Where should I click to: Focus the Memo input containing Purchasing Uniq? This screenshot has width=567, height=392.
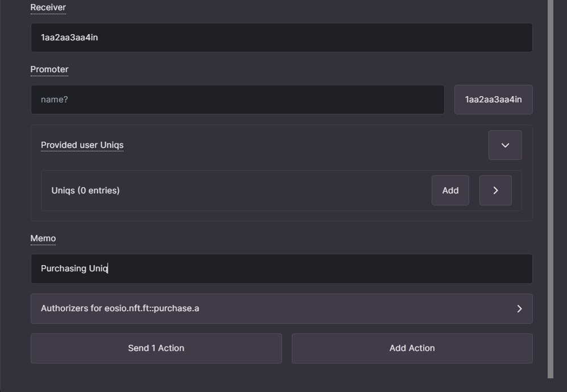click(282, 269)
